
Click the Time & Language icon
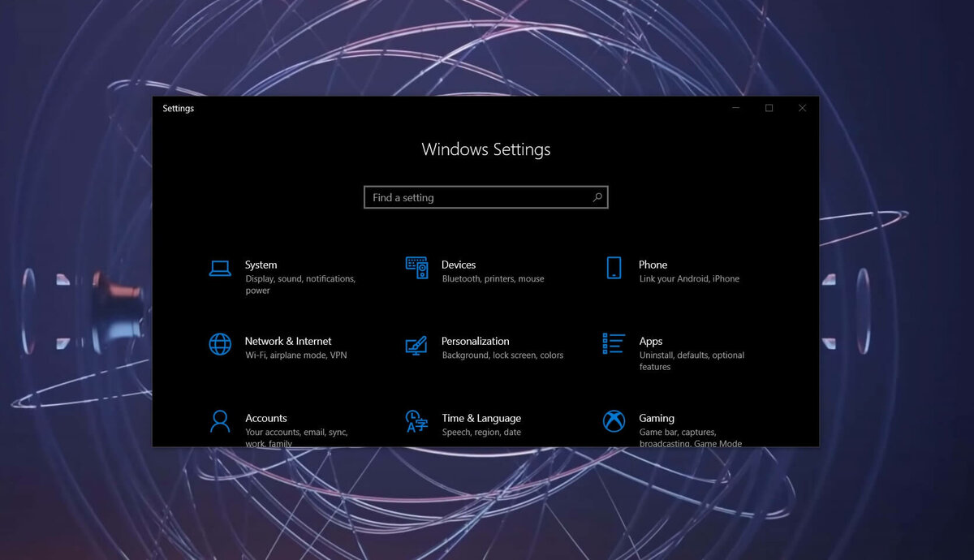coord(416,421)
